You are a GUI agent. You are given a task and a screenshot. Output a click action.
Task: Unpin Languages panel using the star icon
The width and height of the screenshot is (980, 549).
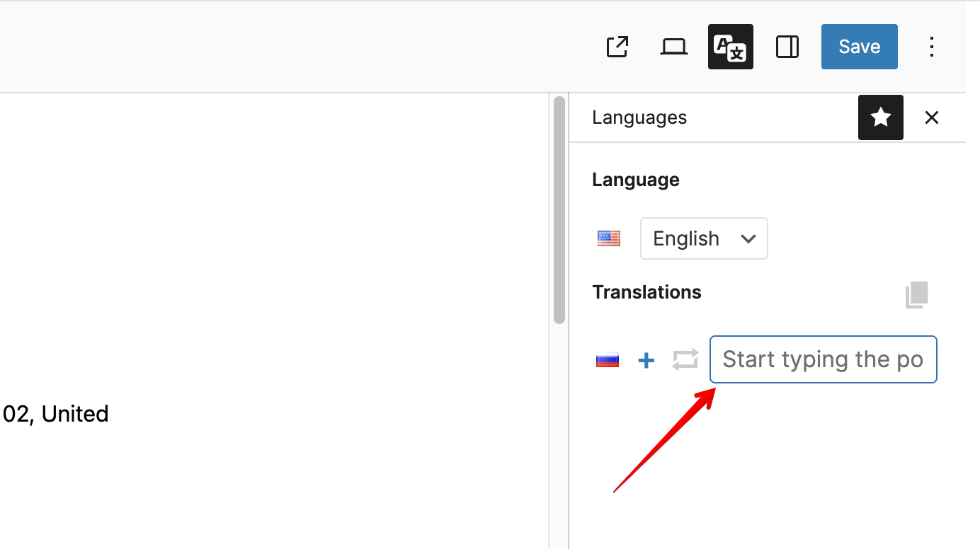[x=880, y=117]
